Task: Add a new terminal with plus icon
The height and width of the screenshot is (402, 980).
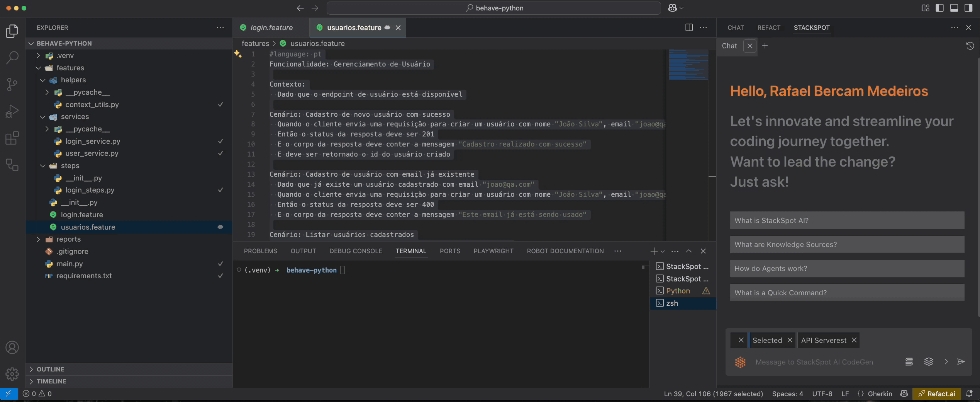Action: click(x=654, y=251)
